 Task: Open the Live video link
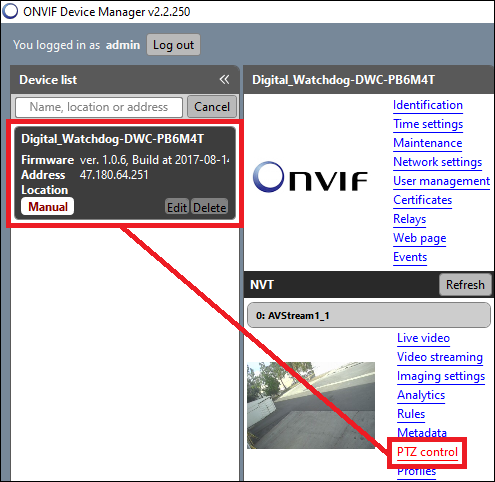point(423,338)
